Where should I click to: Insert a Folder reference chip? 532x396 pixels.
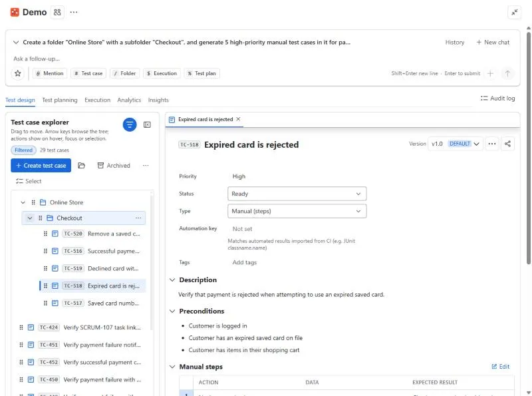tap(124, 73)
